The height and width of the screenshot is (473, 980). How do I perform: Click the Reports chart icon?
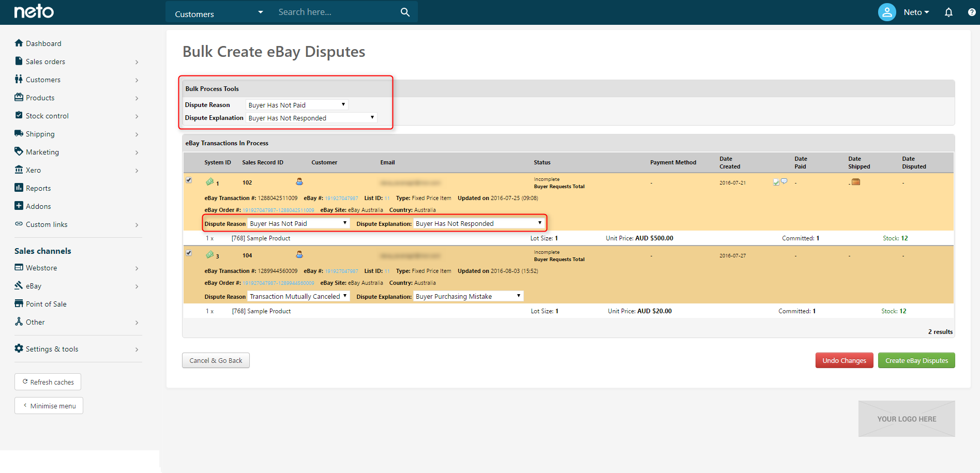coord(19,188)
